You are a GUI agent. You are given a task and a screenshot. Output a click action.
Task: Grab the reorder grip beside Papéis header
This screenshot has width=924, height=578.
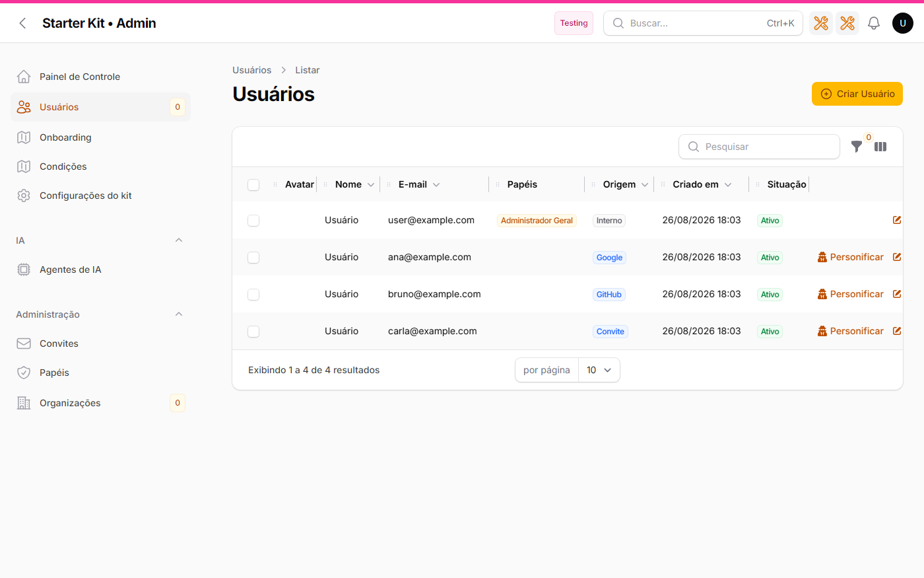pyautogui.click(x=498, y=184)
